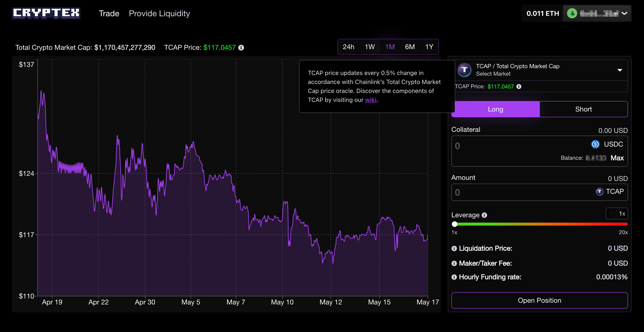Click the green $117.0457 chart price
Image resolution: width=644 pixels, height=332 pixels.
click(220, 47)
